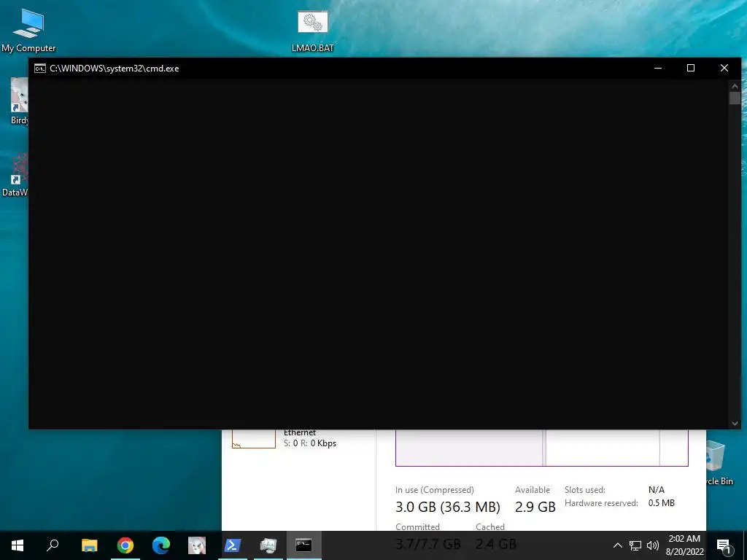Open the My Computer desktop icon
The image size is (747, 560).
[x=28, y=29]
